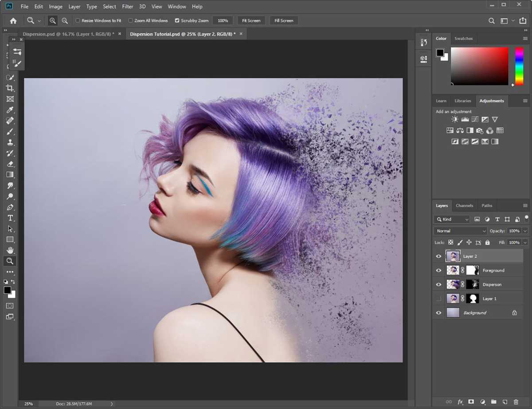Select the Crop tool

point(10,88)
